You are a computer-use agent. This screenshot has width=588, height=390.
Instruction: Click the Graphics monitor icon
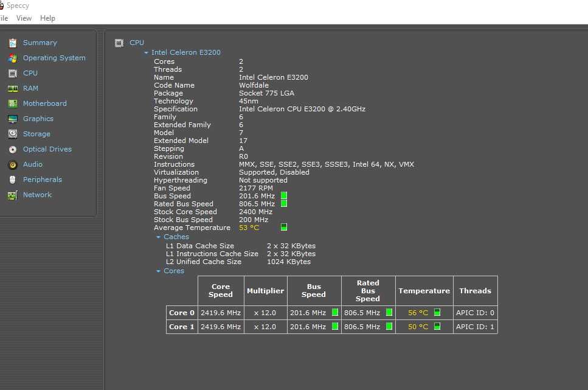pyautogui.click(x=13, y=119)
